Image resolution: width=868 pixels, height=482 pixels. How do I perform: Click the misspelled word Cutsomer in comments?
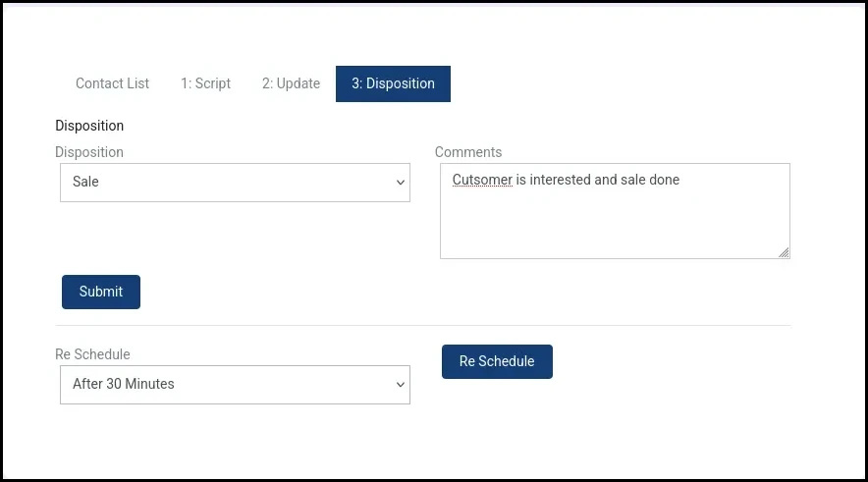point(482,180)
